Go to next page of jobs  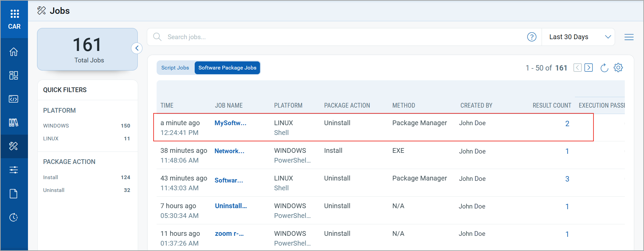(x=588, y=68)
